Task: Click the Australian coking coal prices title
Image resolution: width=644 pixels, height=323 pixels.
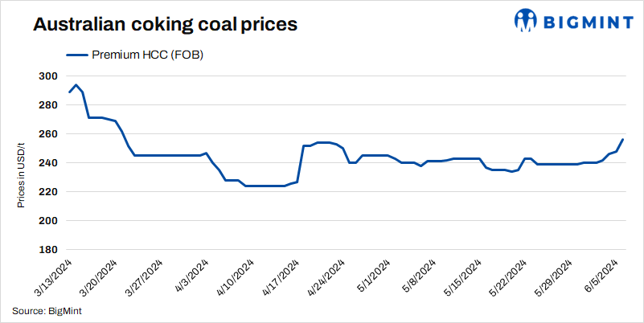Action: point(165,24)
